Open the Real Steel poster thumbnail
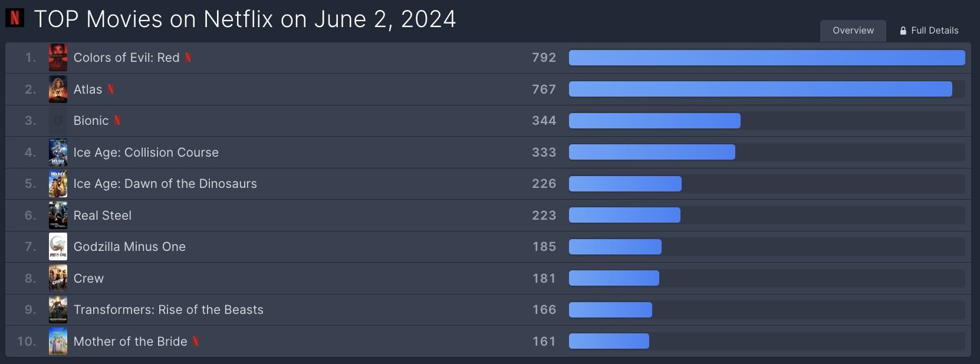980x364 pixels. [58, 215]
